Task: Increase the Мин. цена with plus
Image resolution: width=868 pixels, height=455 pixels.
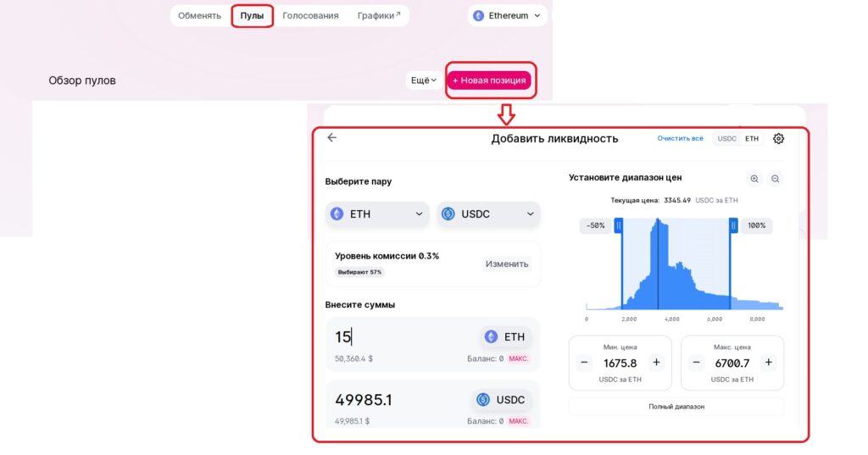Action: coord(656,363)
